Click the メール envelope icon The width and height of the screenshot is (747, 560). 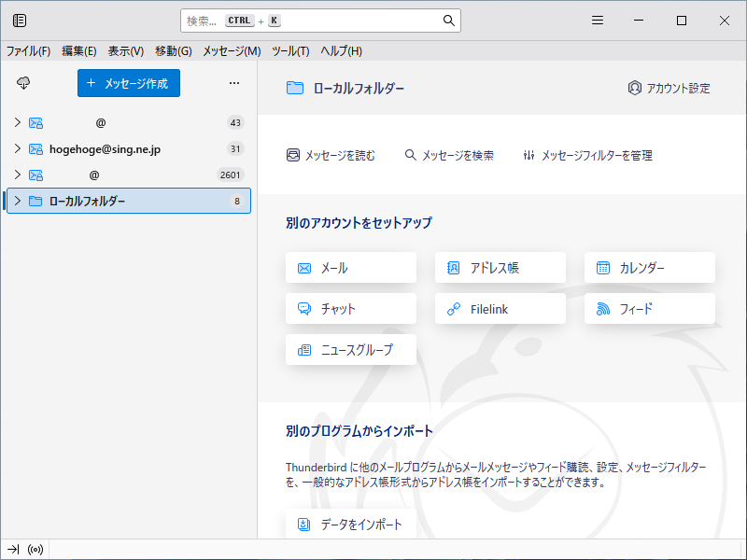(304, 268)
